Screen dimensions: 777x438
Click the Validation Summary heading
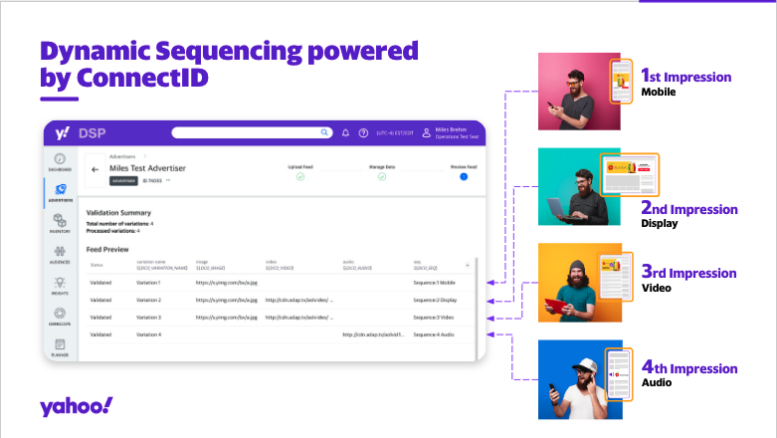click(118, 213)
